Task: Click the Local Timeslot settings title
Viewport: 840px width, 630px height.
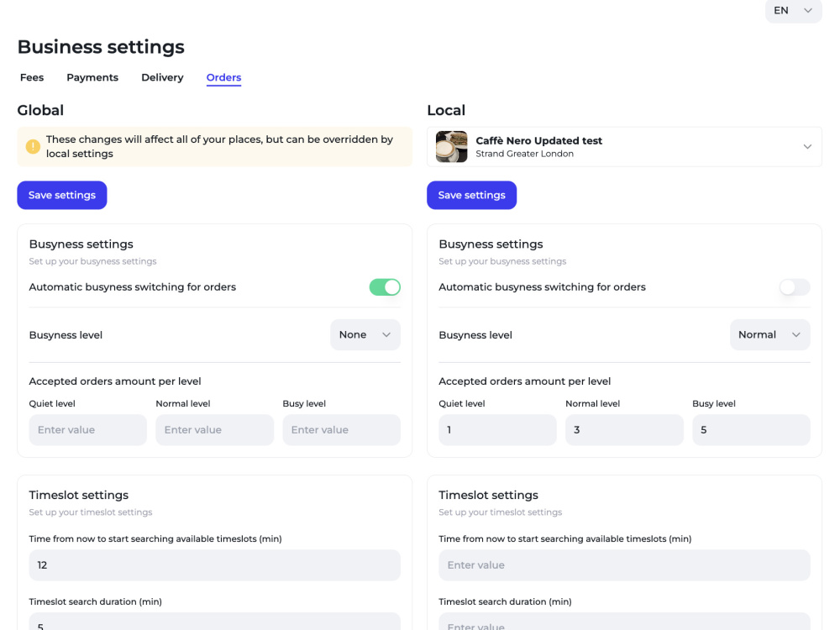Action: [x=489, y=495]
